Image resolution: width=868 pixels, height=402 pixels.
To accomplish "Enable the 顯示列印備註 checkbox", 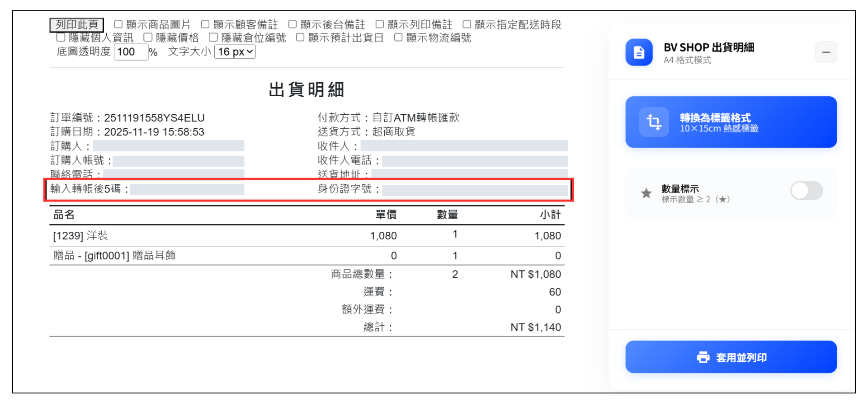I will [x=380, y=24].
